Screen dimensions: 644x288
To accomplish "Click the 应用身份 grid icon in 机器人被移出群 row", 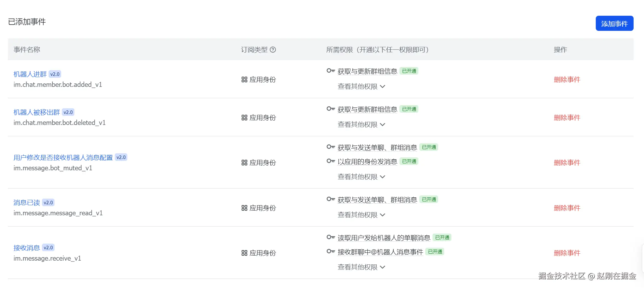I will [244, 118].
